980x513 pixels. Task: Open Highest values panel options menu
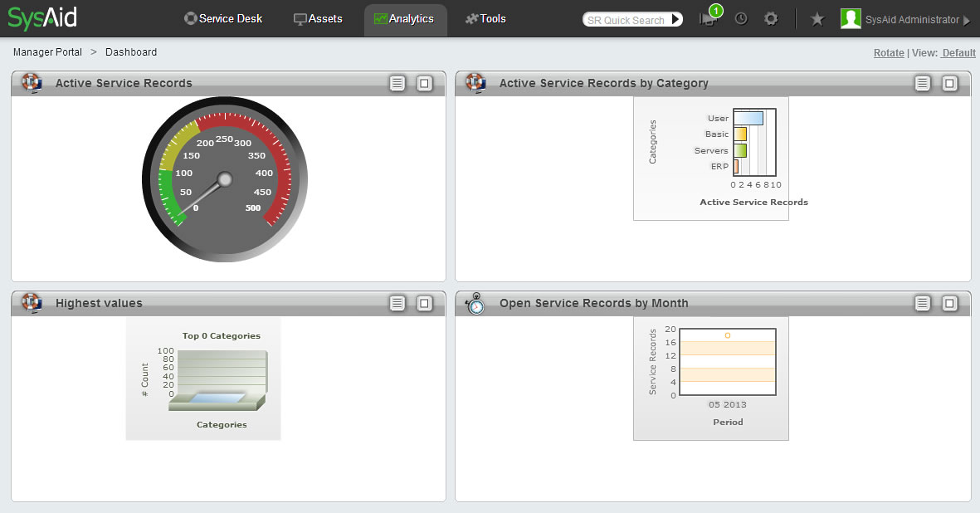pos(397,303)
